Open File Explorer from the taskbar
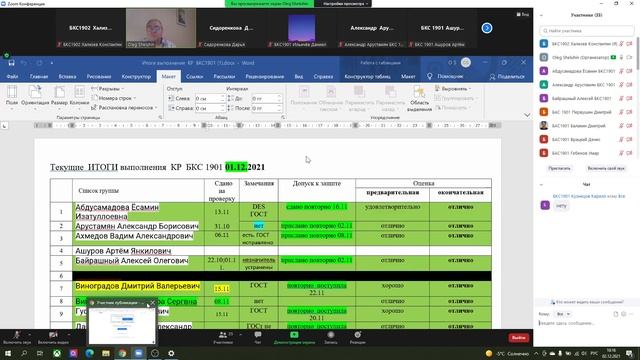 [x=106, y=353]
